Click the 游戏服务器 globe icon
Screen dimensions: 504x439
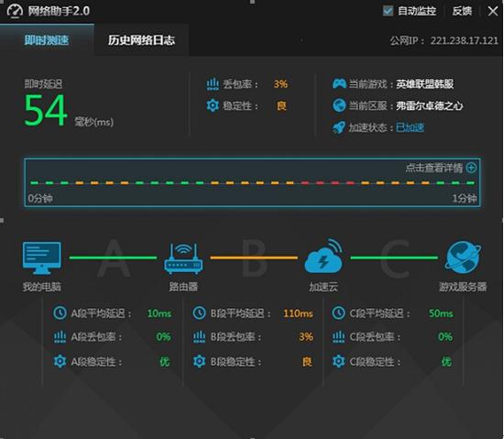point(463,258)
